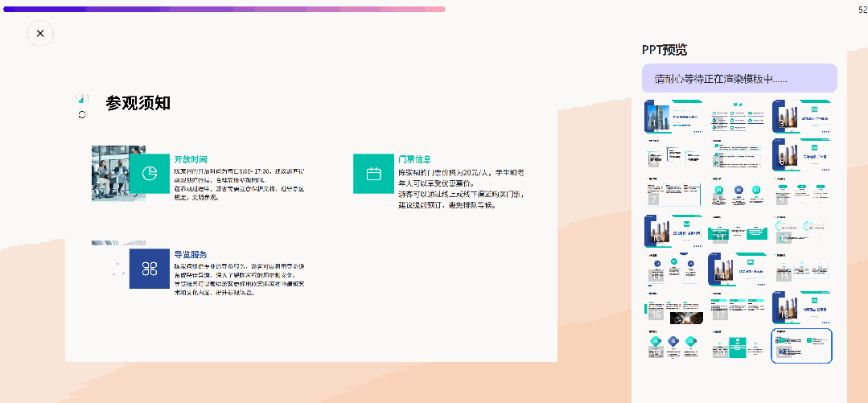
Task: Click the 参观须知 slide title
Action: (x=138, y=104)
